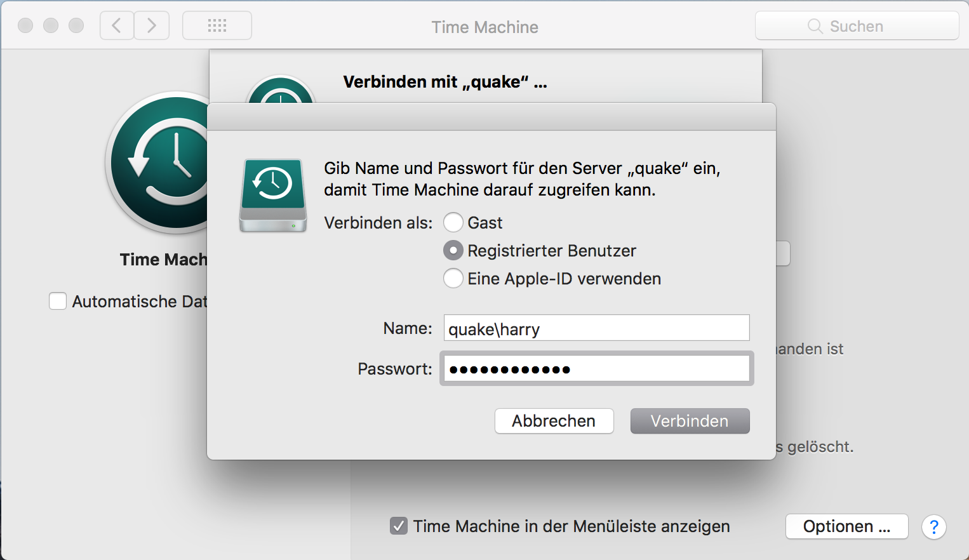The image size is (969, 560).
Task: Click the Time Machine drive icon in dialog
Action: (x=273, y=196)
